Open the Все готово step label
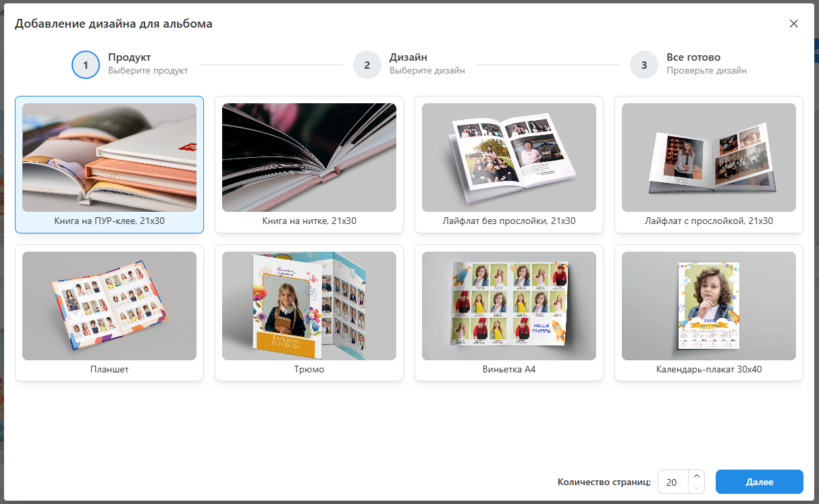 [x=693, y=58]
